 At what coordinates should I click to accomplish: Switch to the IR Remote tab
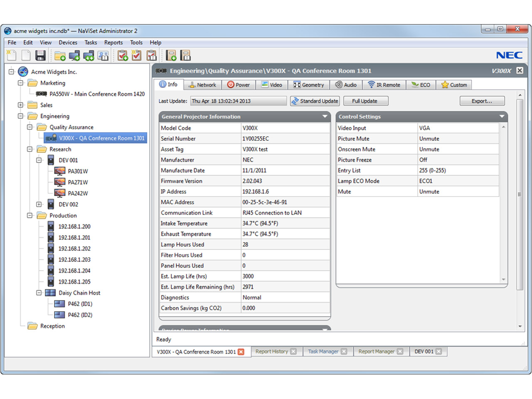point(384,85)
